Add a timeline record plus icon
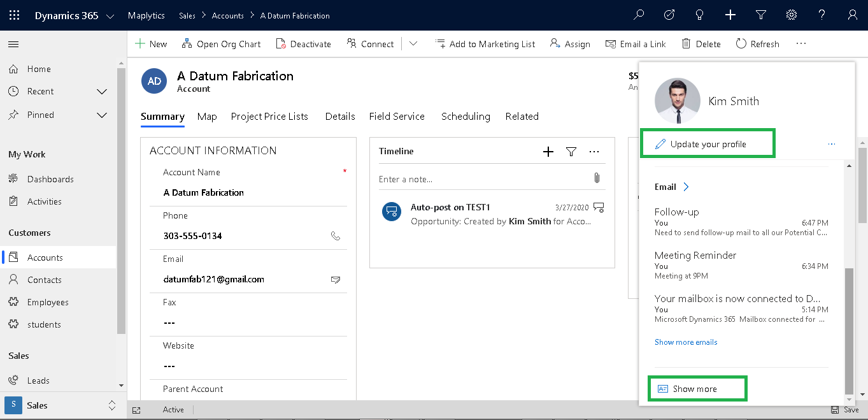This screenshot has width=868, height=420. pos(548,151)
